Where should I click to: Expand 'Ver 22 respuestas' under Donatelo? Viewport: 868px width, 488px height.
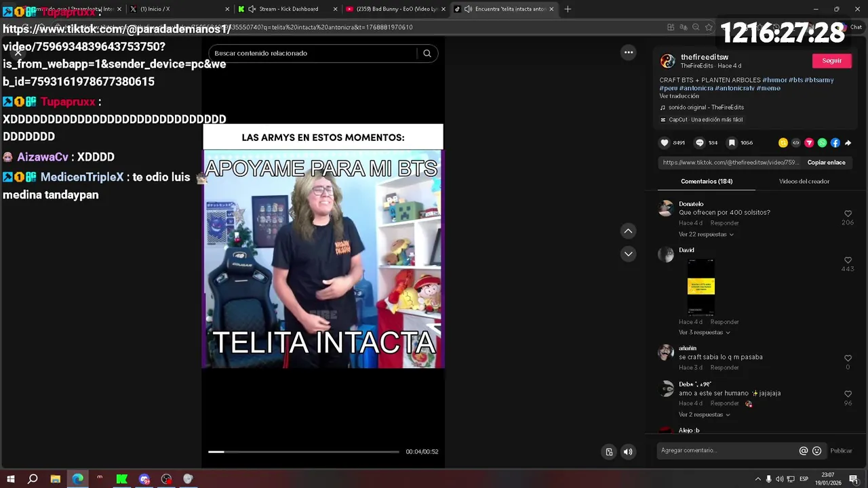[706, 235]
